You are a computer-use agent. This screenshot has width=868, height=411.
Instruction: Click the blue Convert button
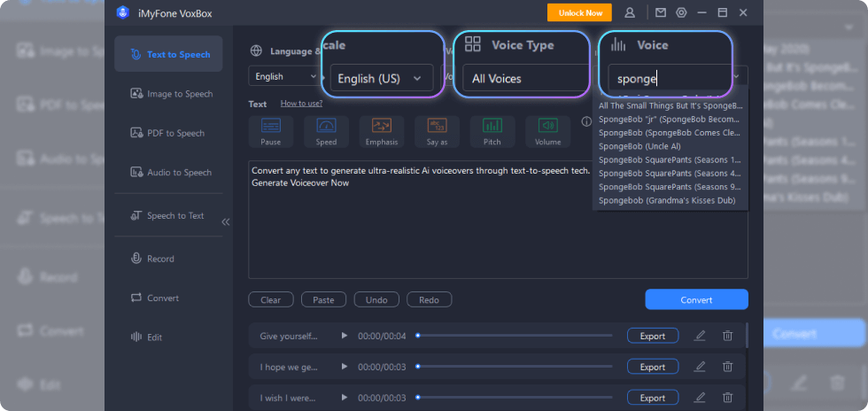(x=696, y=299)
